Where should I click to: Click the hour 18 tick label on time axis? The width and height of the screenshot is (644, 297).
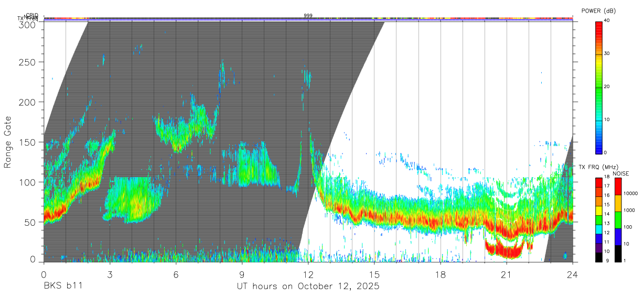[441, 274]
